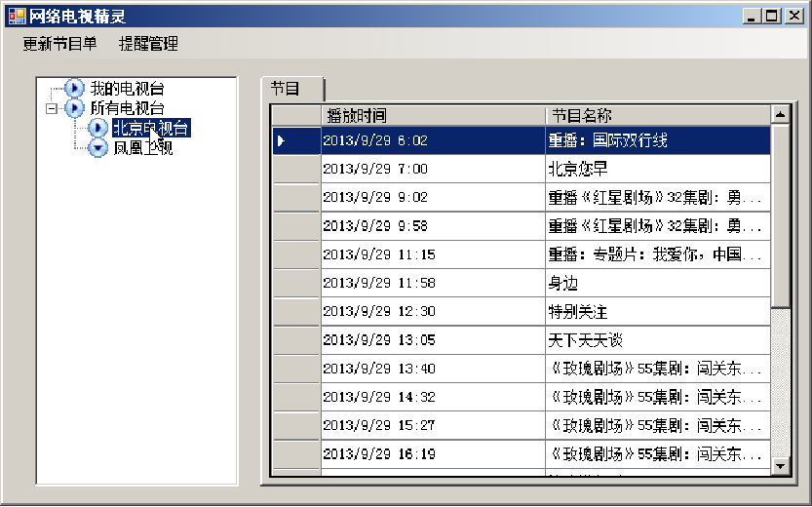Click the icon beside 所有电视台

click(x=74, y=107)
